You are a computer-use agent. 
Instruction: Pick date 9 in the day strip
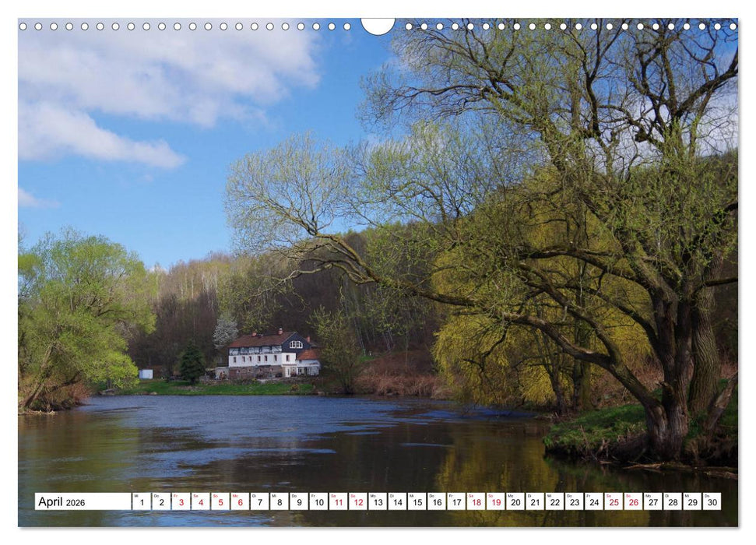(x=298, y=502)
